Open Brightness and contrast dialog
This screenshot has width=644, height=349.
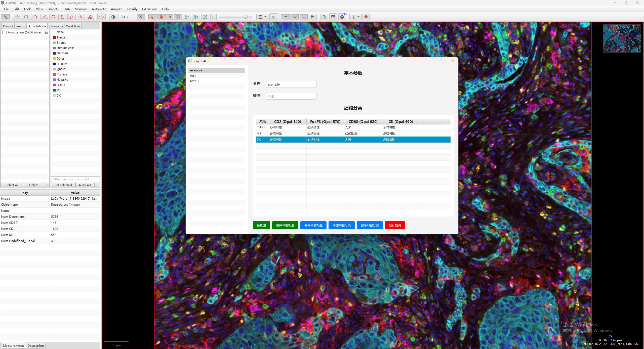113,17
